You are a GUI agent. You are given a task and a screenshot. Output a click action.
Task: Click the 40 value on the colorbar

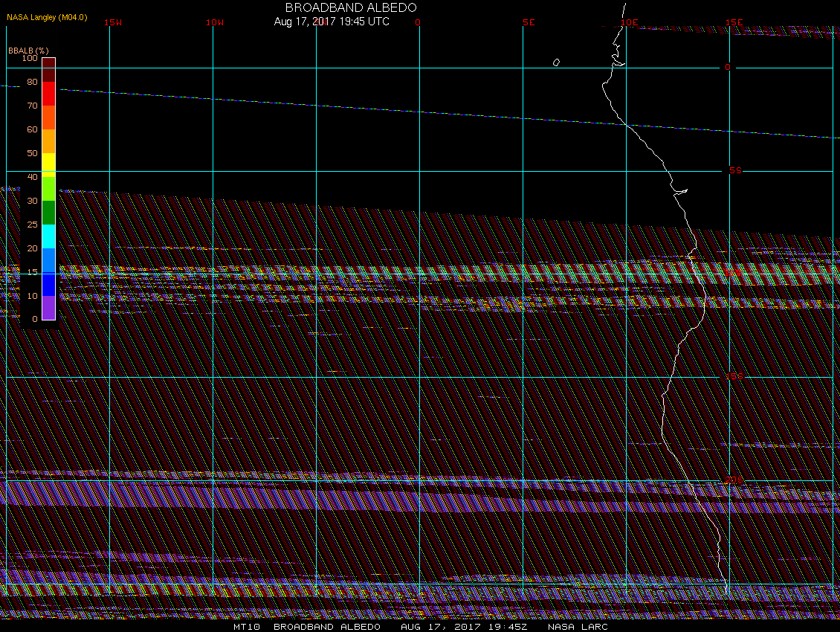tap(33, 177)
